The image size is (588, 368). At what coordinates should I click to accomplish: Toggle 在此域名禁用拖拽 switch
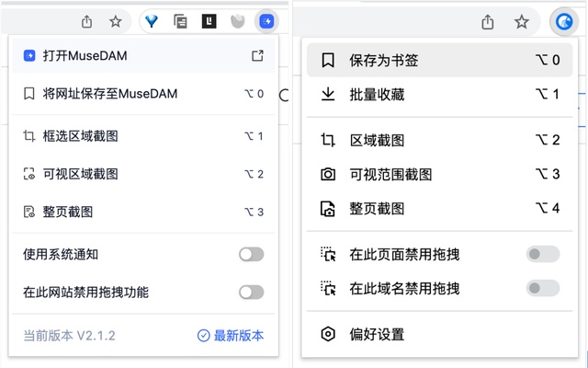click(x=543, y=288)
